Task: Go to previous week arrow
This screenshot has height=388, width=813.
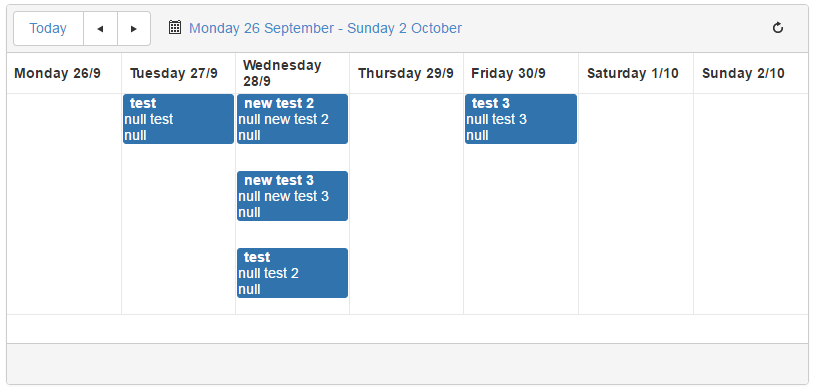Action: point(100,29)
